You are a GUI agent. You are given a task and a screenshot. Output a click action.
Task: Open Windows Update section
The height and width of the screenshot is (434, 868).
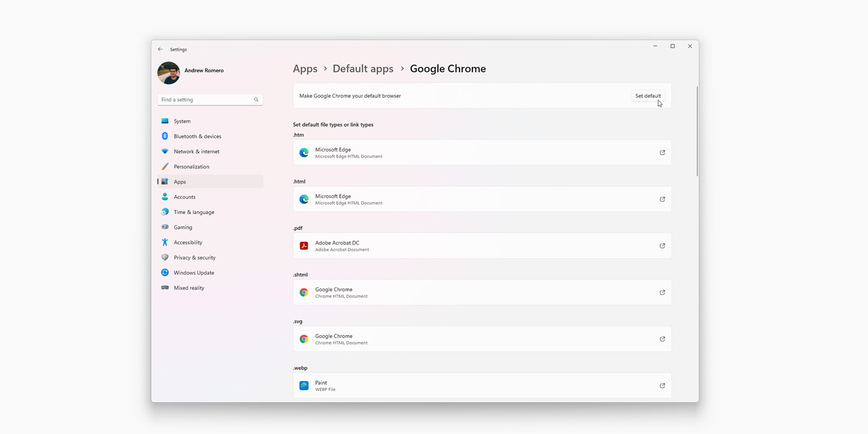pyautogui.click(x=194, y=273)
